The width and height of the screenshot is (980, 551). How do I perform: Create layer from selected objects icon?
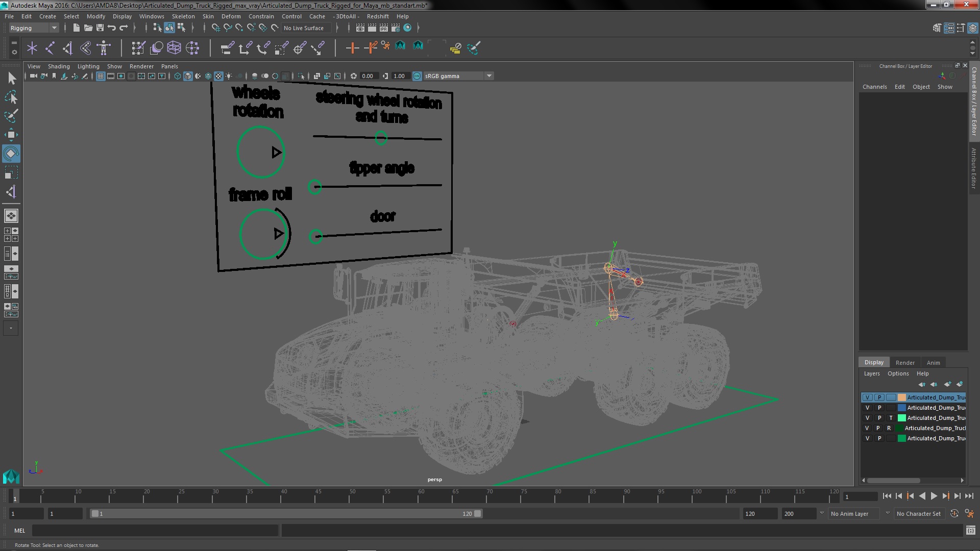tap(960, 384)
